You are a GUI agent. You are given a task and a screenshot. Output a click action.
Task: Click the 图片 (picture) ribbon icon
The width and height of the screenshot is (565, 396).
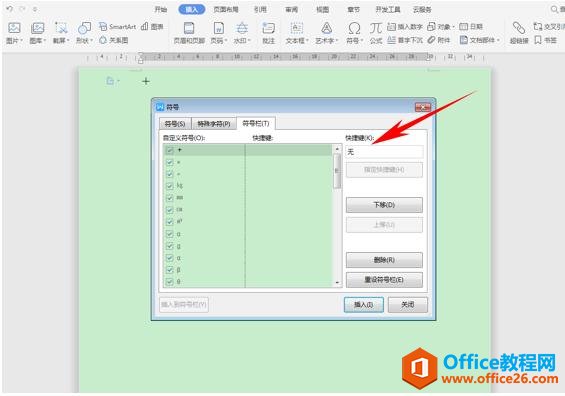(x=14, y=28)
